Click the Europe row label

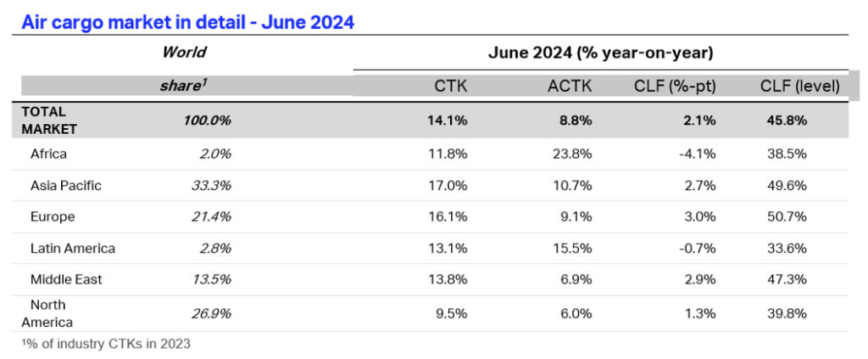(x=53, y=216)
